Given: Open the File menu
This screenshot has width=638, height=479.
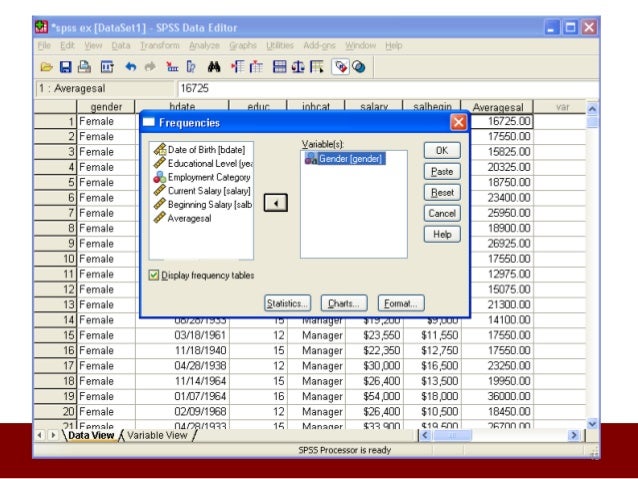Looking at the screenshot, I should tap(44, 45).
